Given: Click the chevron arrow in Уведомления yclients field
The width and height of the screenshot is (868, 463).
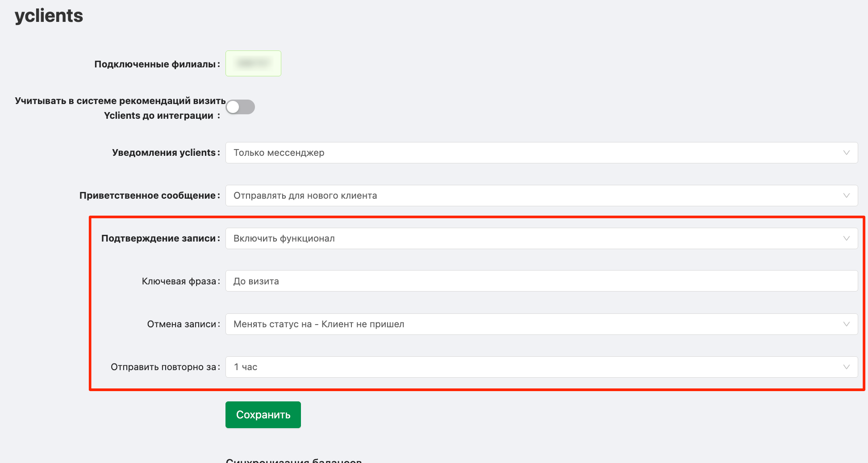Looking at the screenshot, I should [846, 153].
